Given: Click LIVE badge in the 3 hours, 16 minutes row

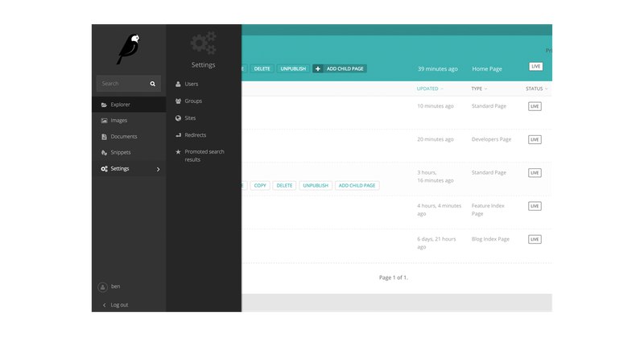Looking at the screenshot, I should tap(535, 173).
